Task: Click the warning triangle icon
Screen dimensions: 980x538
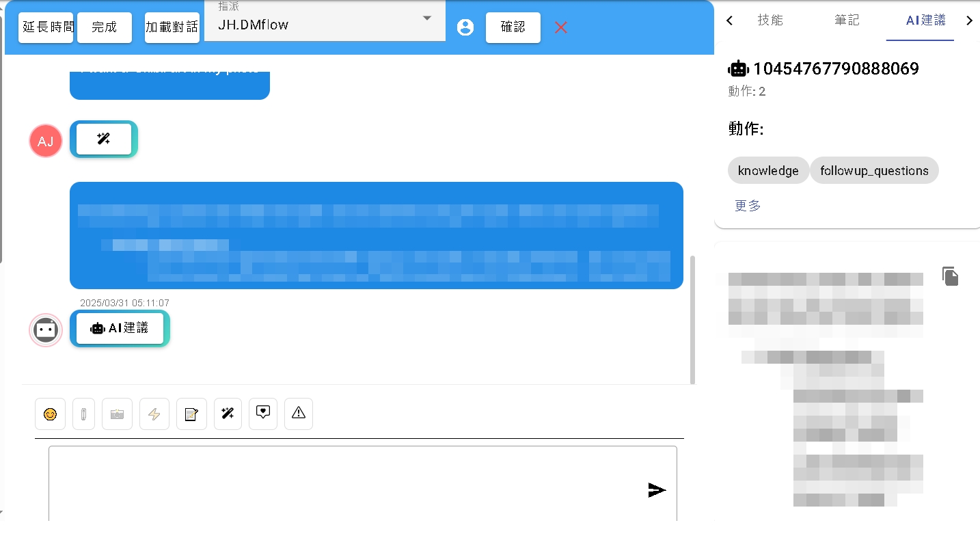Action: coord(298,413)
